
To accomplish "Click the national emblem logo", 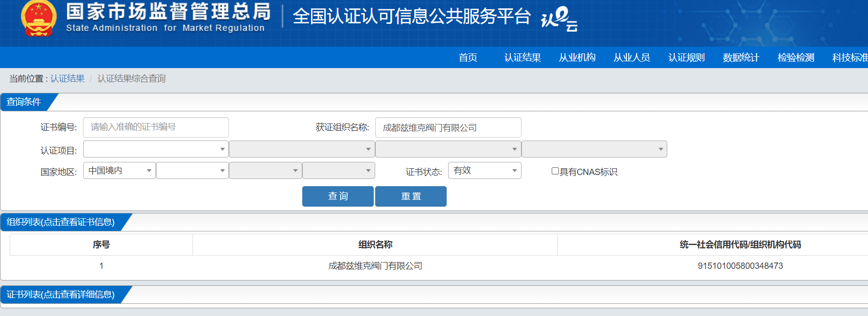I will 39,19.
